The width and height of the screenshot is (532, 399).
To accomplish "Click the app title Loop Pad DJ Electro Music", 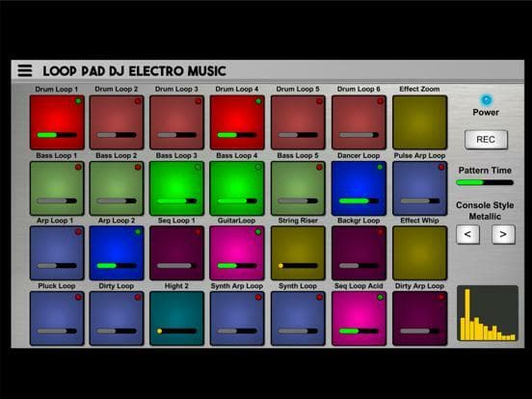I will coord(134,71).
